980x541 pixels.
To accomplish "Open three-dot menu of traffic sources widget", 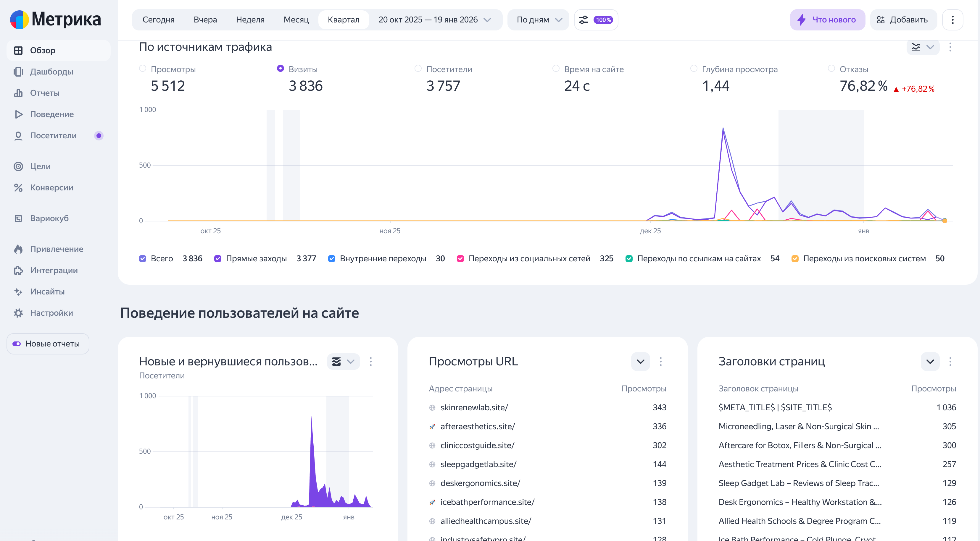I will click(950, 47).
